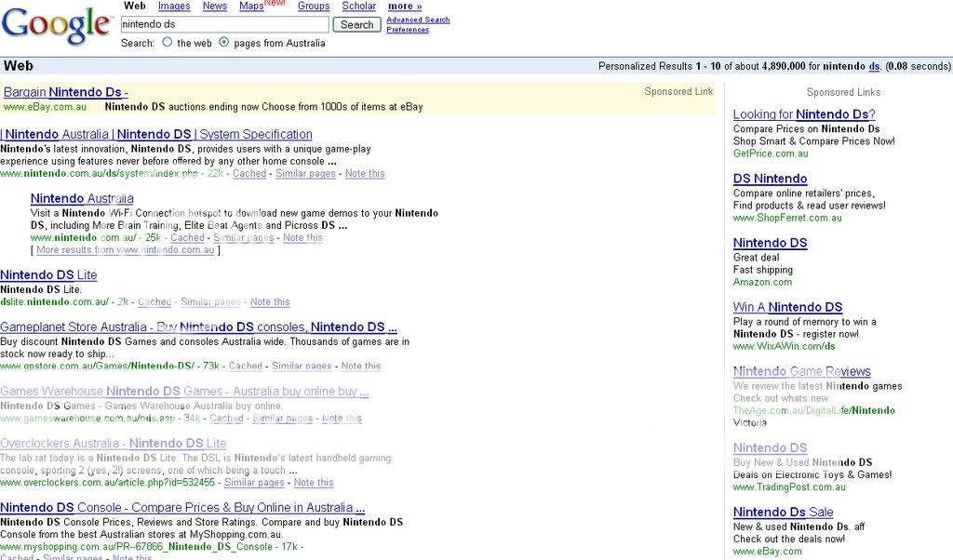
Task: Open Overclockers Australia Nintendo DS Lite result
Action: (x=113, y=444)
